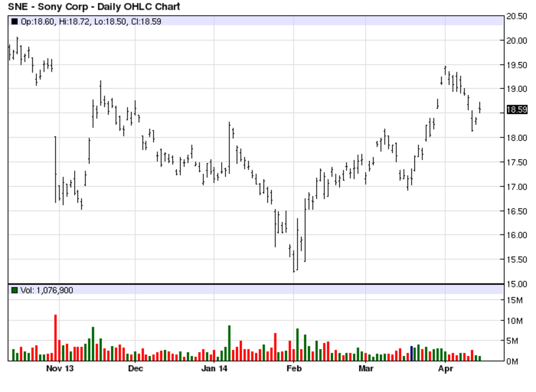Click the 15.50 price axis label
This screenshot has height=392, width=536.
(517, 260)
